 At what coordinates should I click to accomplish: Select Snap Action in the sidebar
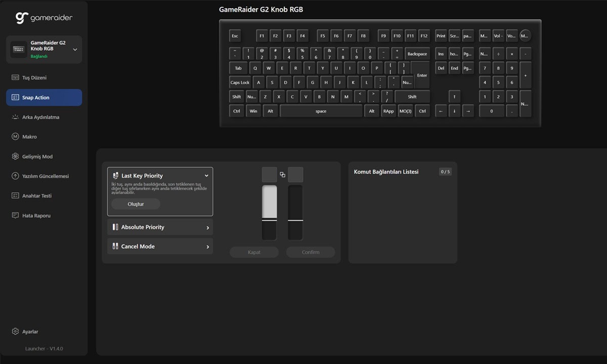point(44,98)
